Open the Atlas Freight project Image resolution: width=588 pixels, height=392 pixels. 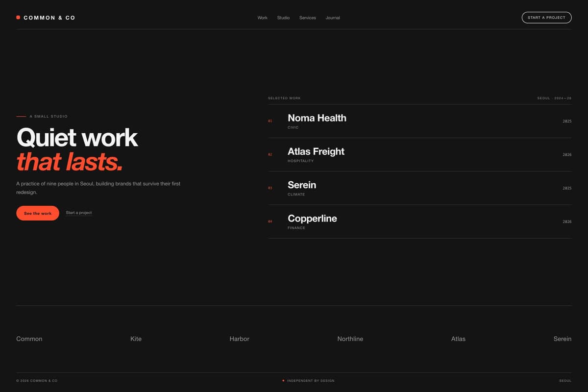(316, 151)
